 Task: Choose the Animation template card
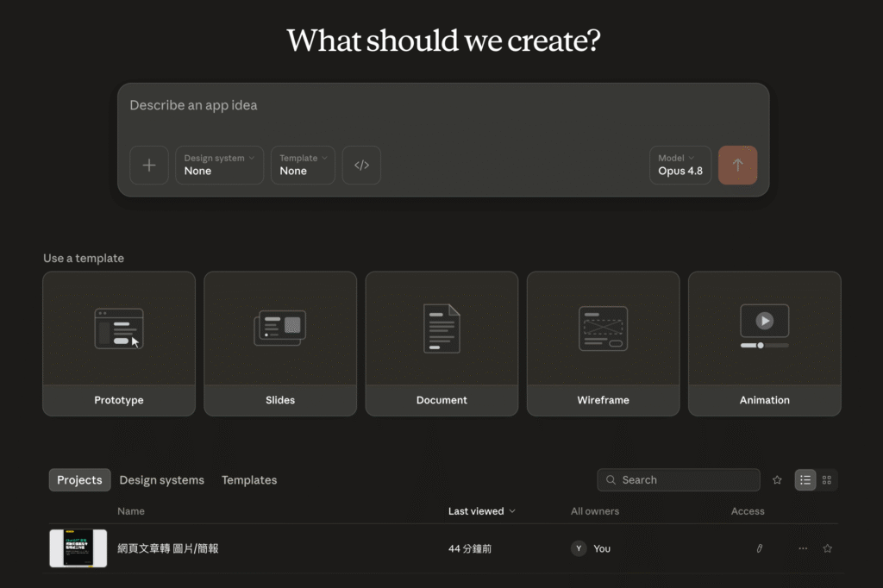click(765, 343)
